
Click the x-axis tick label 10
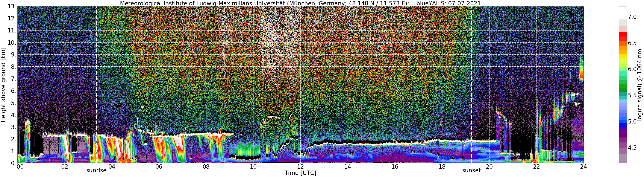click(x=253, y=167)
